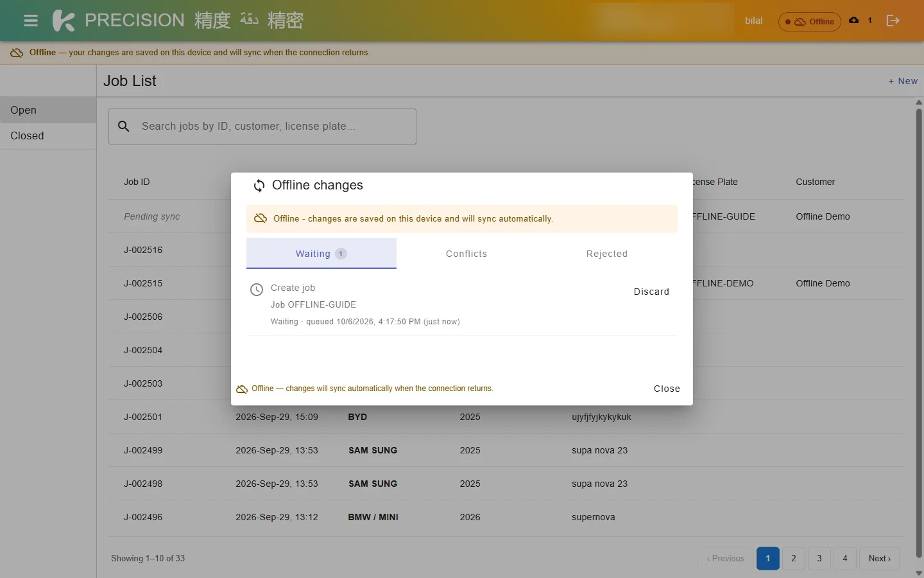Click the Offline status chip in header
The width and height of the screenshot is (924, 578).
(x=810, y=21)
